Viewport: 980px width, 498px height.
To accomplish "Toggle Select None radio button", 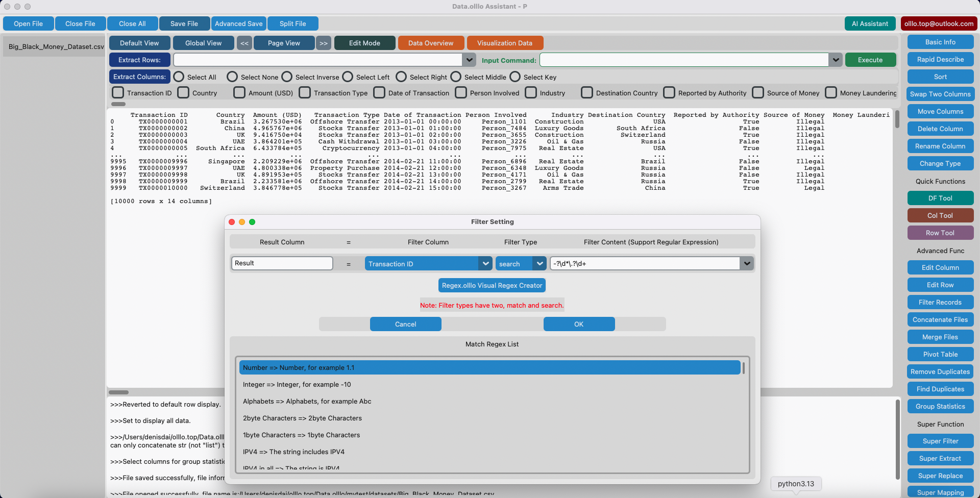I will pyautogui.click(x=232, y=77).
